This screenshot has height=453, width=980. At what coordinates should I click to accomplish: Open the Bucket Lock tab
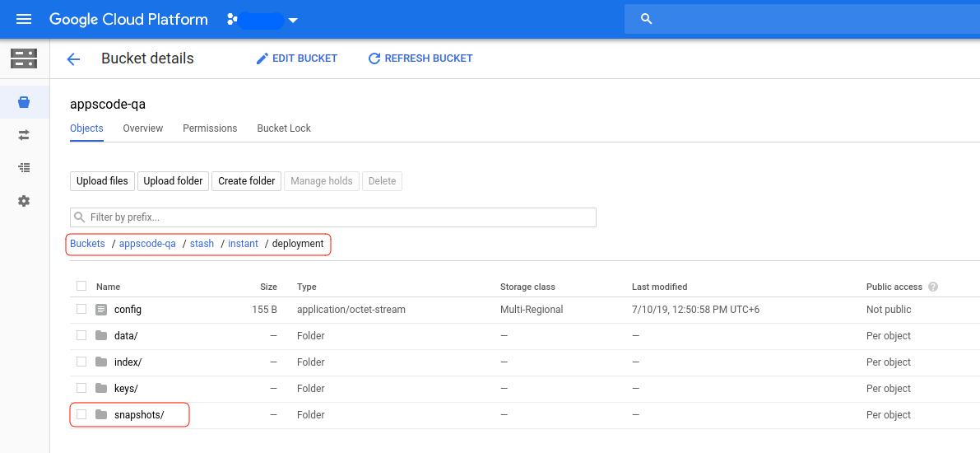[284, 128]
